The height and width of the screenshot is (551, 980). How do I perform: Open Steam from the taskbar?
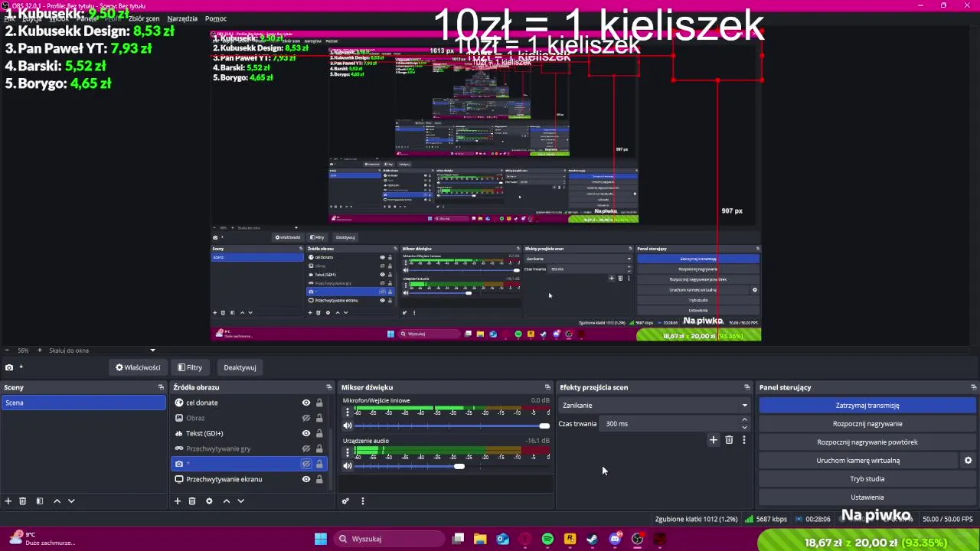(593, 539)
